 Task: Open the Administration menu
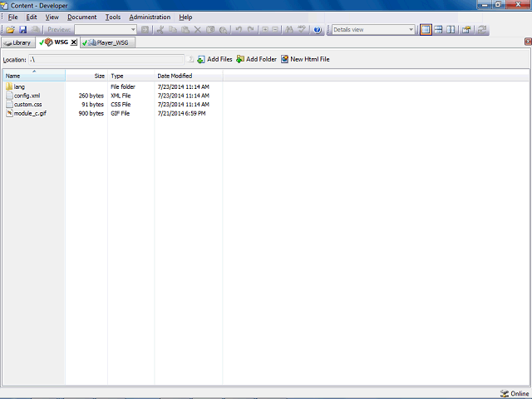pyautogui.click(x=150, y=17)
